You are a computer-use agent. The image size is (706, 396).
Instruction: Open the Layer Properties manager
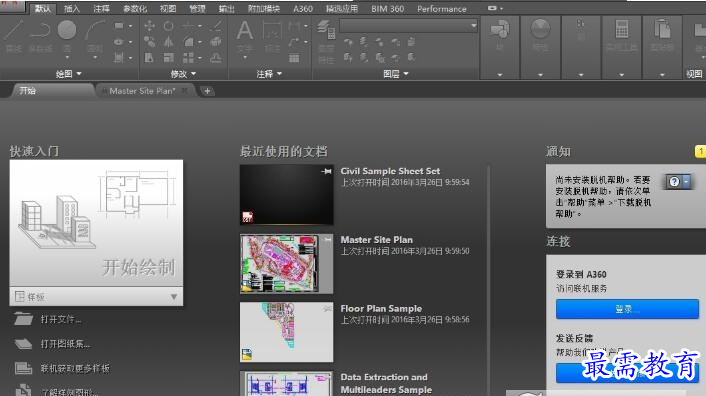(326, 31)
